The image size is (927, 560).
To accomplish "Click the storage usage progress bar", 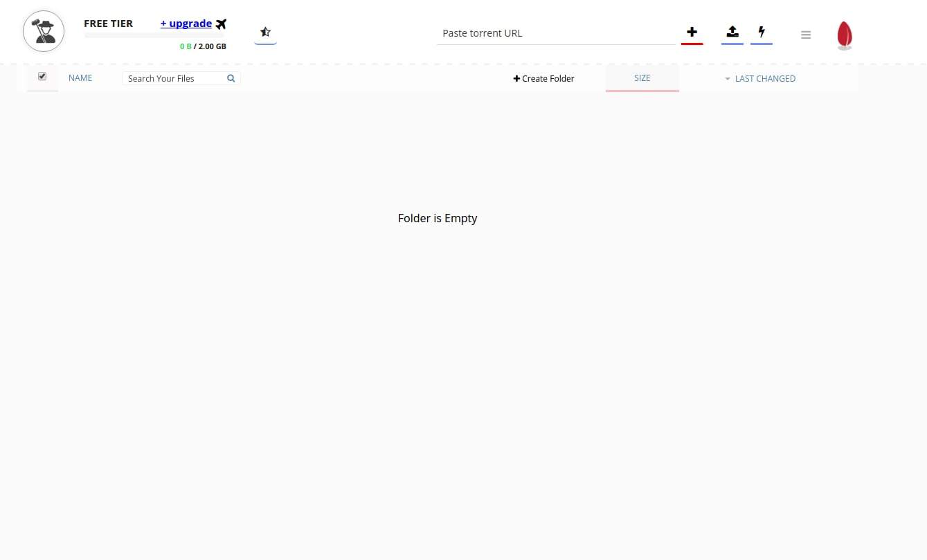I will (x=155, y=35).
